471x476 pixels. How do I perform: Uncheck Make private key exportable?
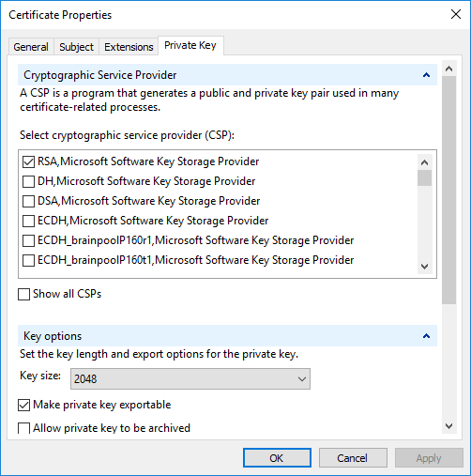tap(23, 405)
